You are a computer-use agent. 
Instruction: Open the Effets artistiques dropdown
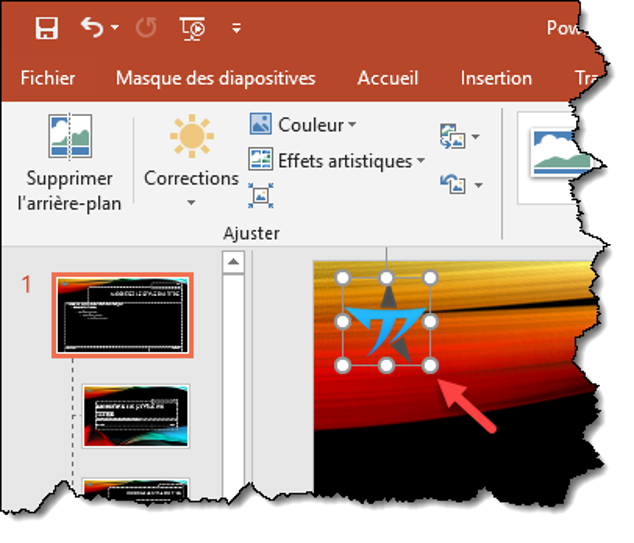[x=337, y=161]
